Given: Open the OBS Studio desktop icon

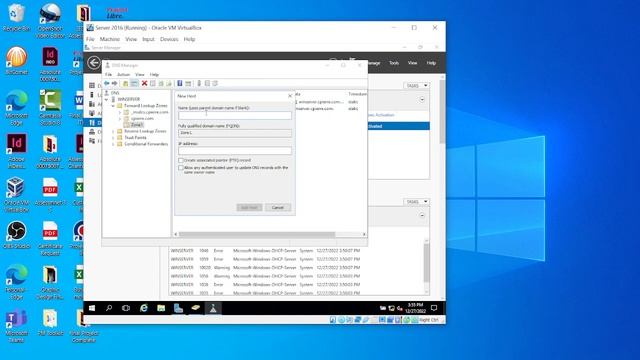Looking at the screenshot, I should pos(16,235).
